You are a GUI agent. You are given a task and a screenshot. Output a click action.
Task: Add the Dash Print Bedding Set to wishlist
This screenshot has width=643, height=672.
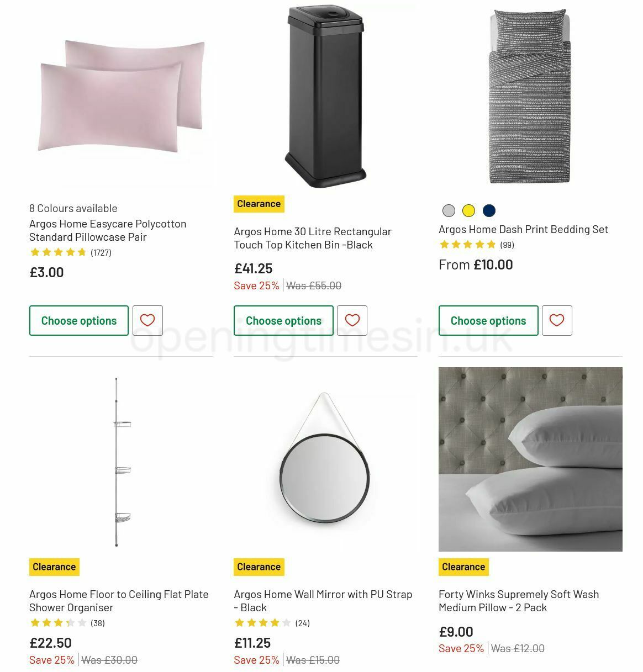[x=557, y=320]
